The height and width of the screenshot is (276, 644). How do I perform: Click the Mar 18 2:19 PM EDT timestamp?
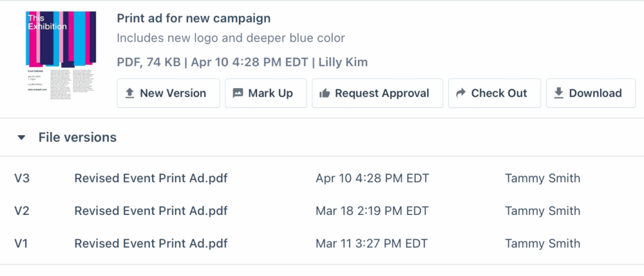[372, 211]
